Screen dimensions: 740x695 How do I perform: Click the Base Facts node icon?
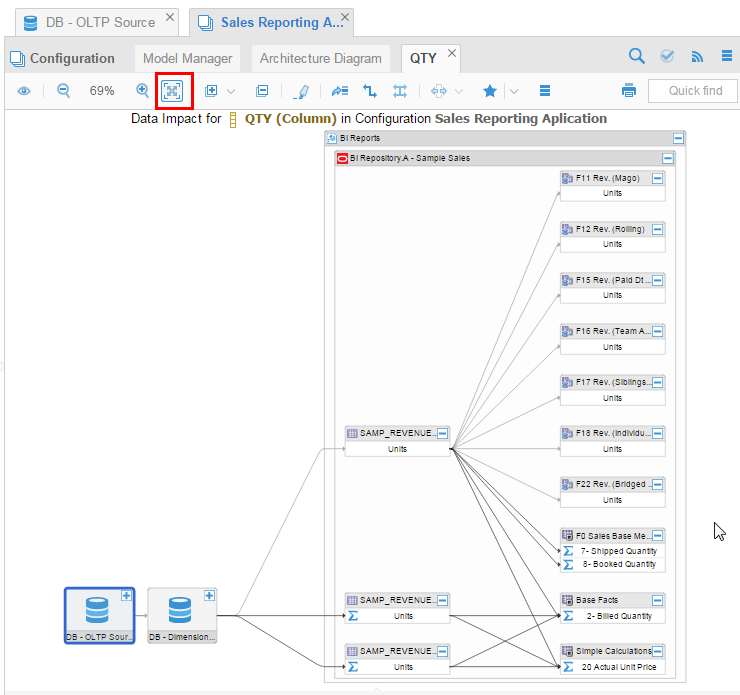(x=567, y=600)
